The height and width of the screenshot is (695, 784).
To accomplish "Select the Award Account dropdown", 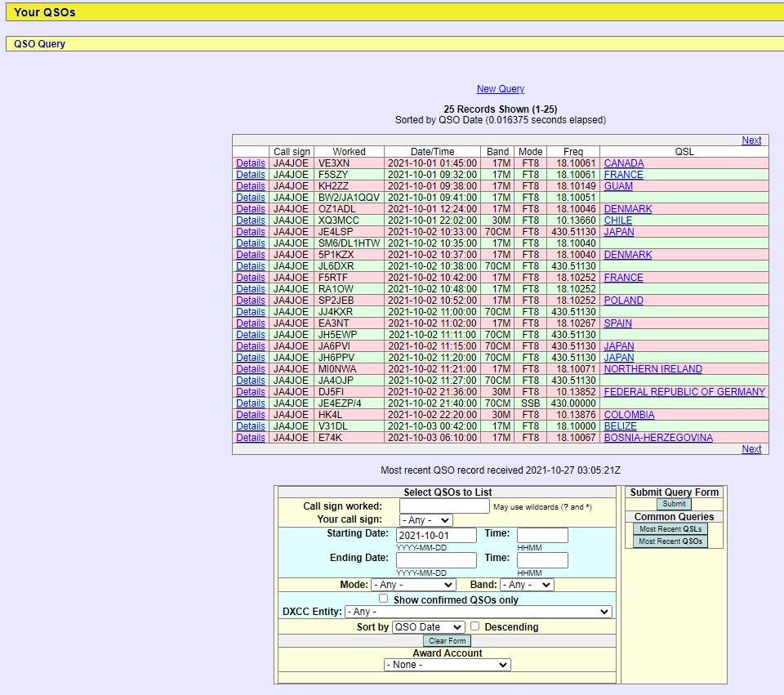I will coord(447,665).
